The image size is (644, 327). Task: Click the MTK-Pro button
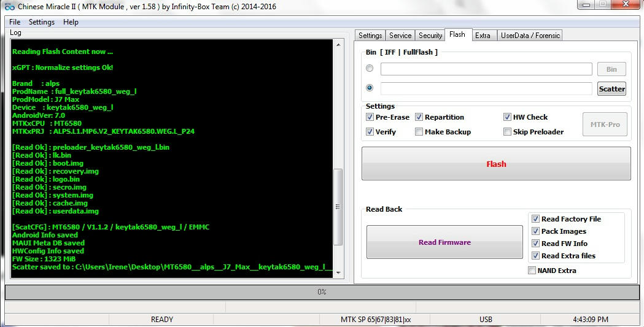pos(605,125)
